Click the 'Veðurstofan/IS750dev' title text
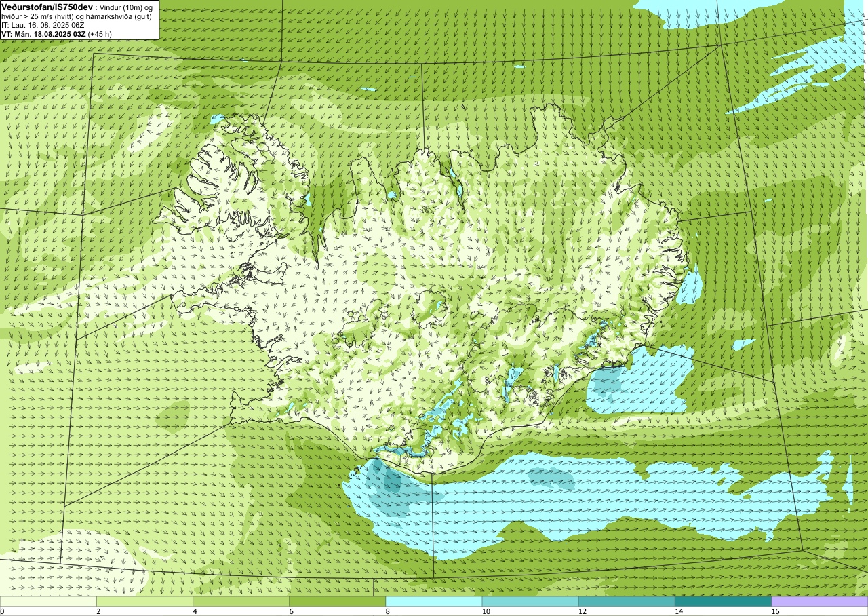Image resolution: width=868 pixels, height=616 pixels. tap(47, 6)
